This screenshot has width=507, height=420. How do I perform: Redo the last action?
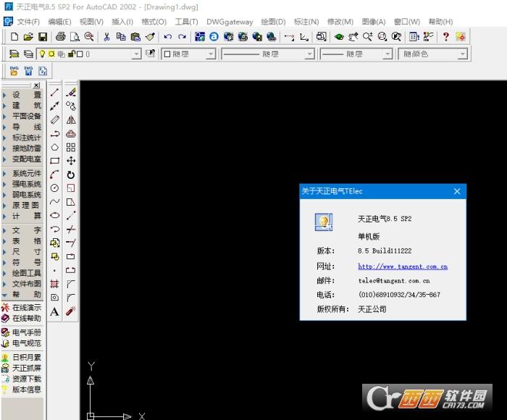(x=182, y=36)
